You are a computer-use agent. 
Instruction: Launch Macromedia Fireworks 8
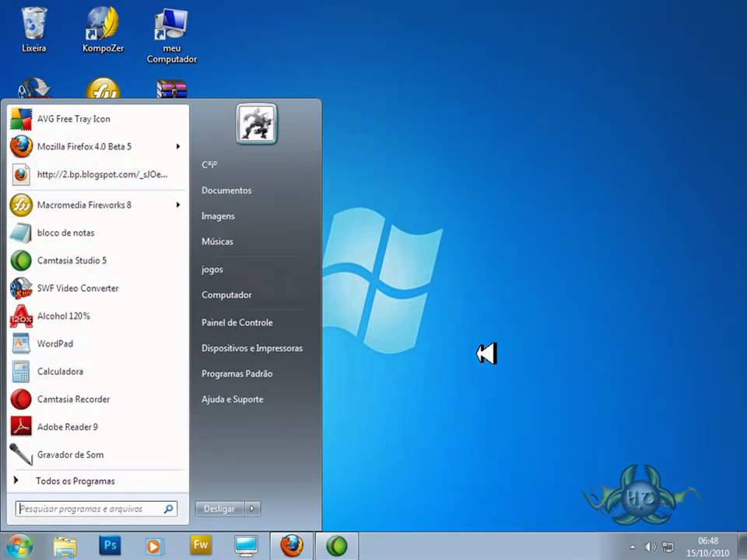98,205
